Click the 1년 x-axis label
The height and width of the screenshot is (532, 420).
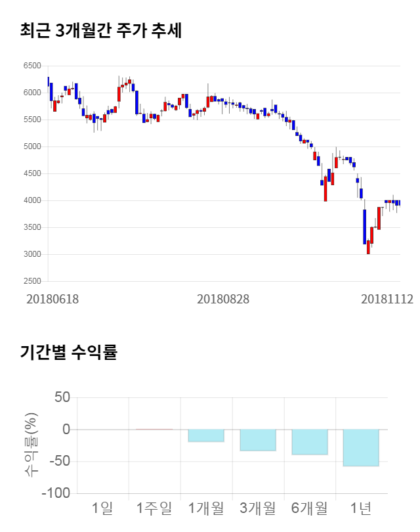(x=361, y=508)
